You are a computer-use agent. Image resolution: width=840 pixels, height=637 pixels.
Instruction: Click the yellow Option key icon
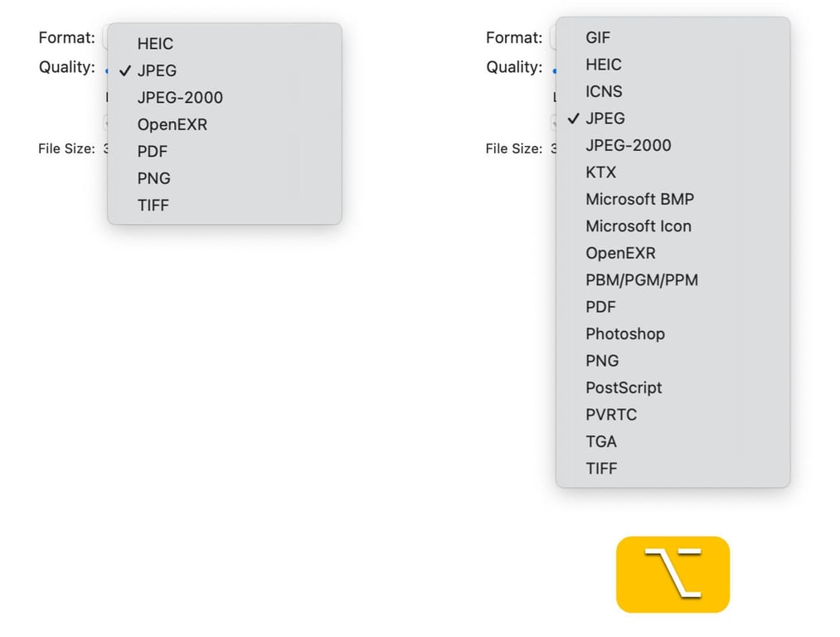(x=672, y=574)
